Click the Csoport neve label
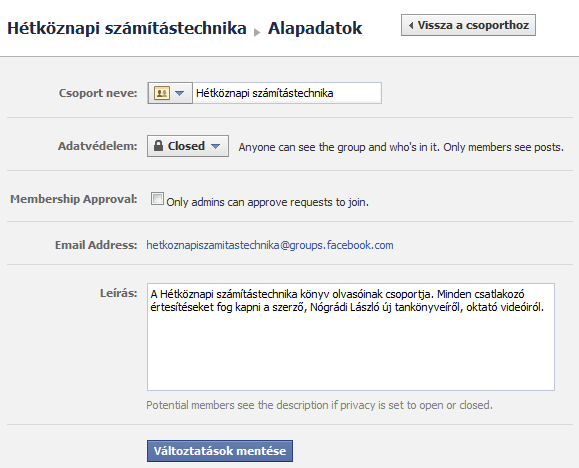579x468 pixels. click(x=98, y=93)
